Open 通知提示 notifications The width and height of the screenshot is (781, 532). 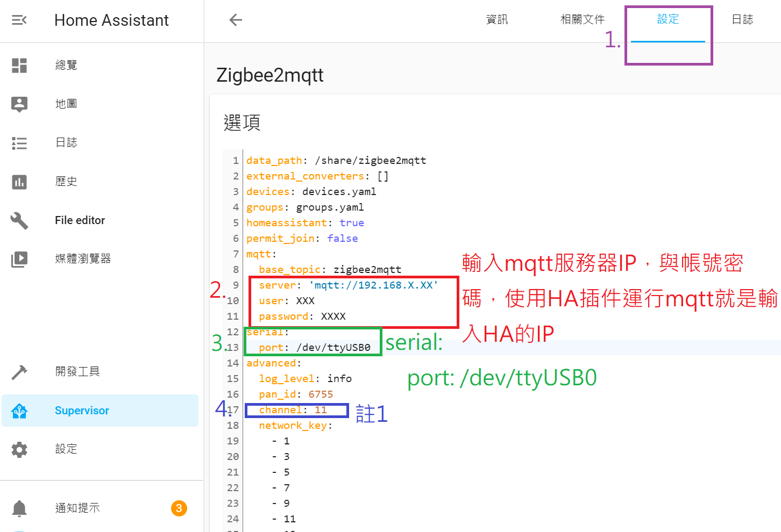point(77,508)
